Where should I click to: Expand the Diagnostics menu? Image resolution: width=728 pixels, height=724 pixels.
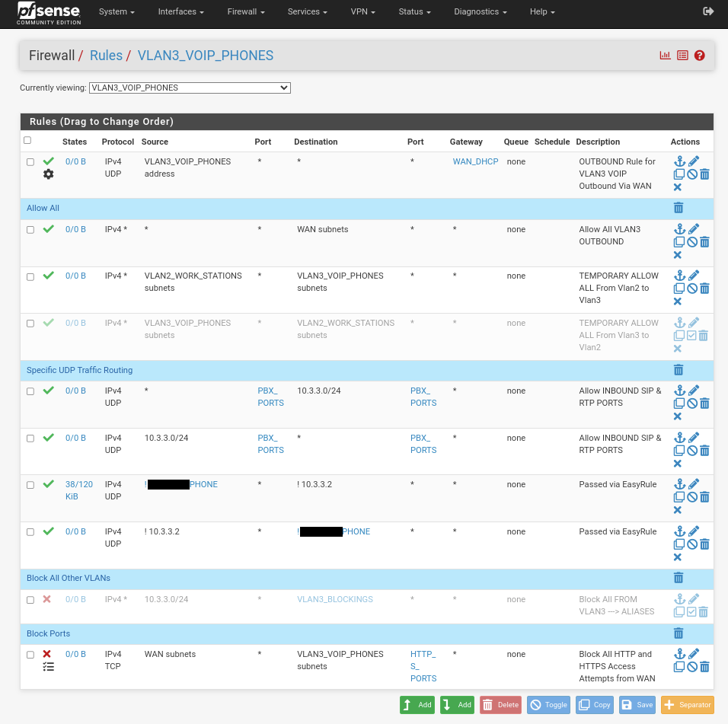[x=480, y=11]
